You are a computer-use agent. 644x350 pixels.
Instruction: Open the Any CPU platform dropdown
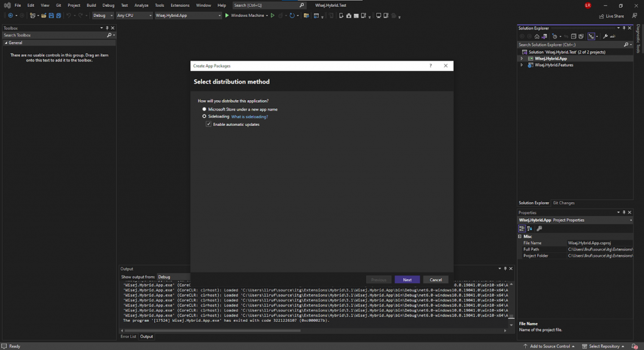pos(135,16)
